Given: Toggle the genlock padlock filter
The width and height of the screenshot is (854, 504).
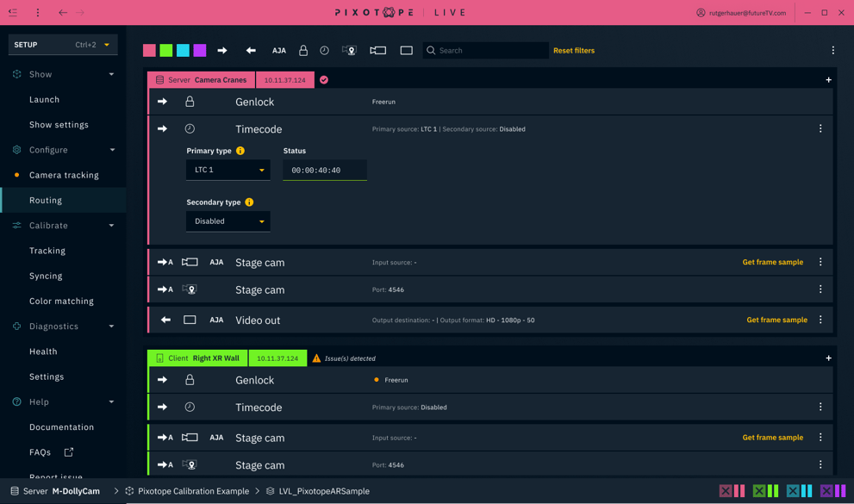Looking at the screenshot, I should [x=303, y=51].
